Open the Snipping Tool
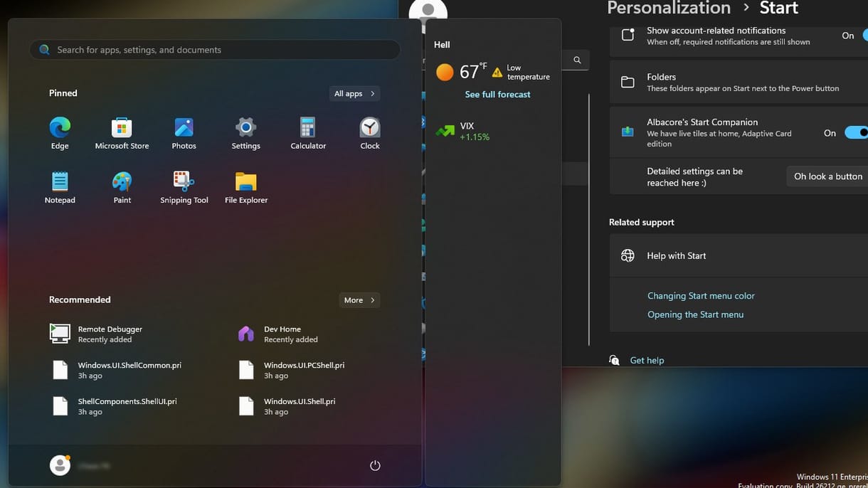868x488 pixels. pos(184,188)
